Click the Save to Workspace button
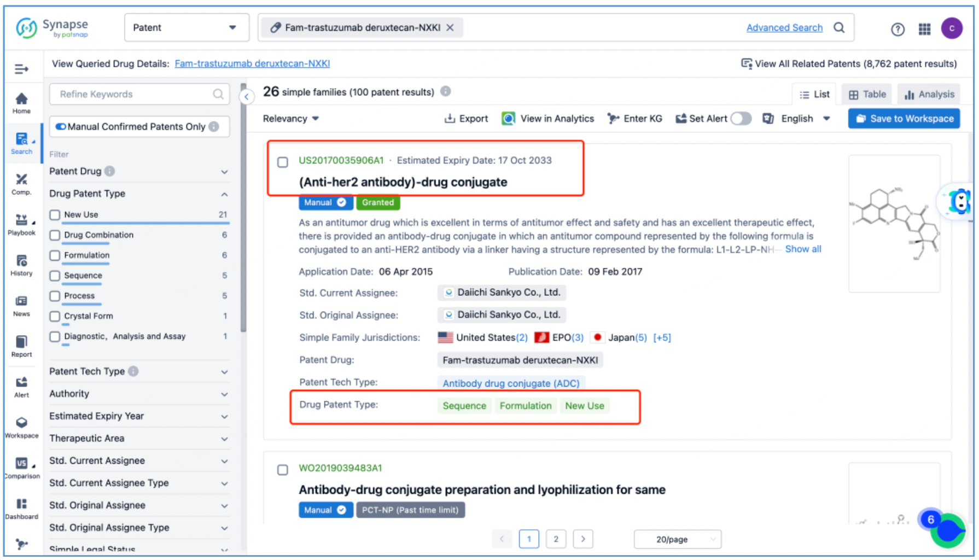Image resolution: width=979 pixels, height=560 pixels. (x=904, y=119)
